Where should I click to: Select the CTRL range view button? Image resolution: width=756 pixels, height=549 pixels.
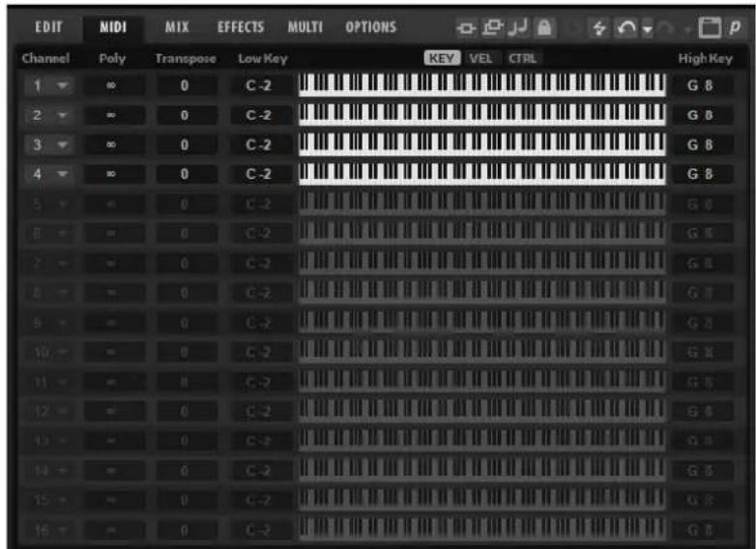523,58
